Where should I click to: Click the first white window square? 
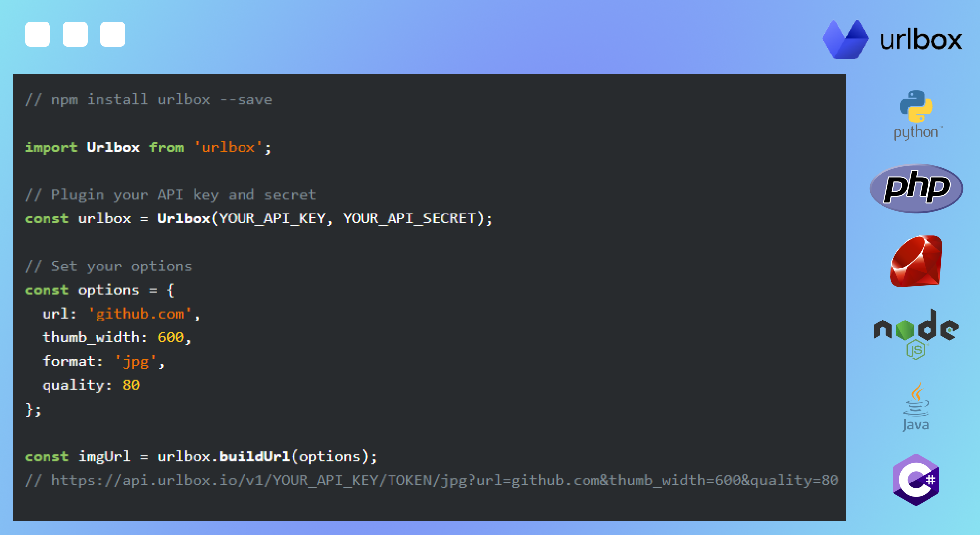click(38, 34)
